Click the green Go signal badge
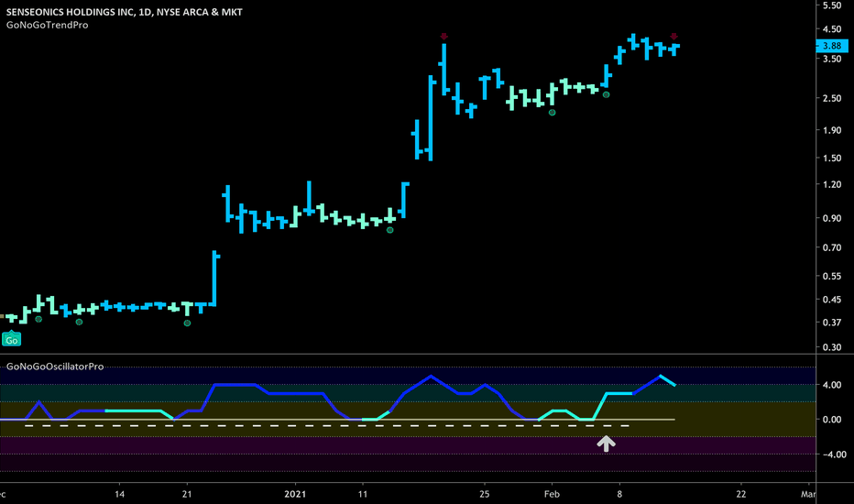Screen dimensions: 854x504 [11, 339]
